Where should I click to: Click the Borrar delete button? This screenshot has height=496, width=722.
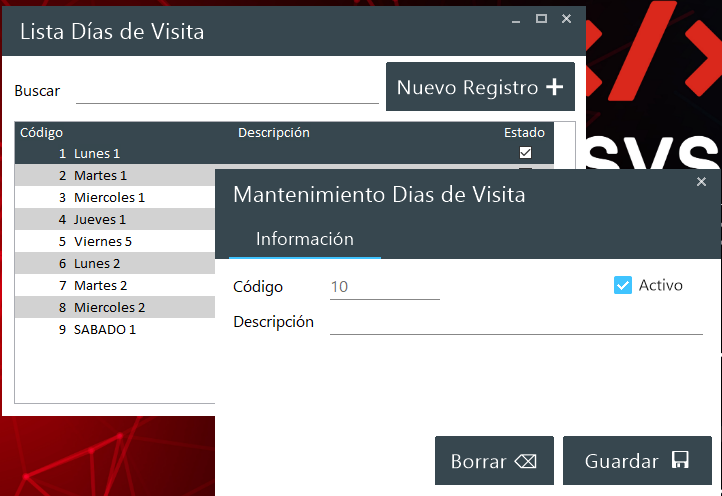coord(494,461)
